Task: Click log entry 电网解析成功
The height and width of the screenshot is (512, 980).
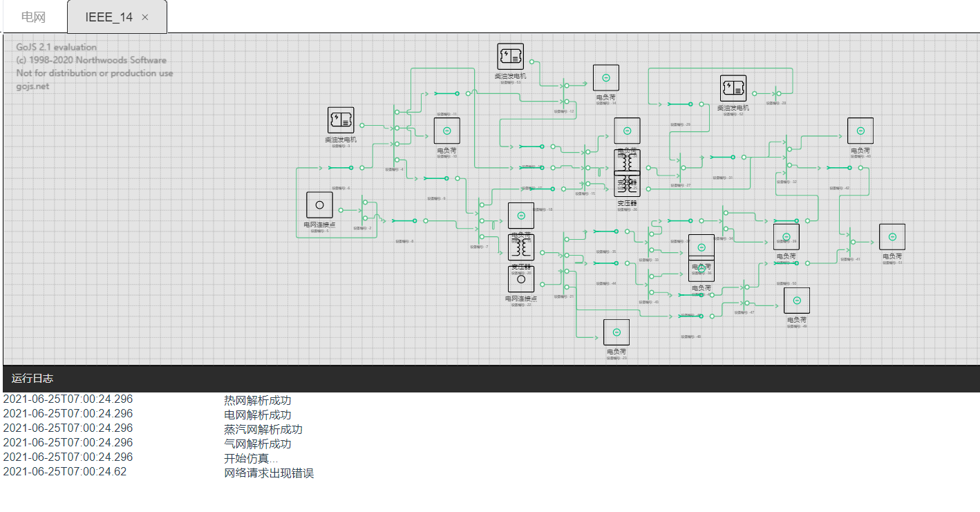Action: point(257,415)
